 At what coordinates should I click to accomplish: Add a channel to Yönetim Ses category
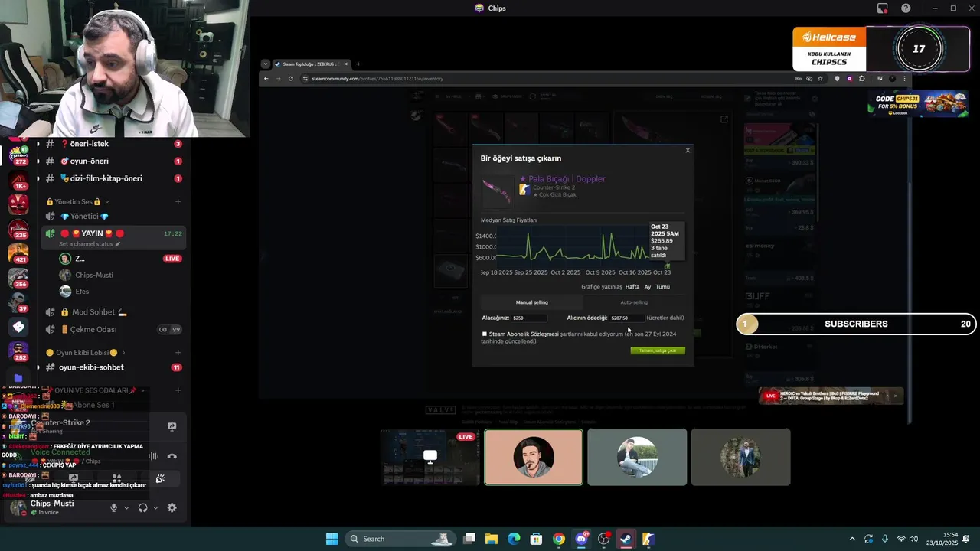[x=178, y=202]
